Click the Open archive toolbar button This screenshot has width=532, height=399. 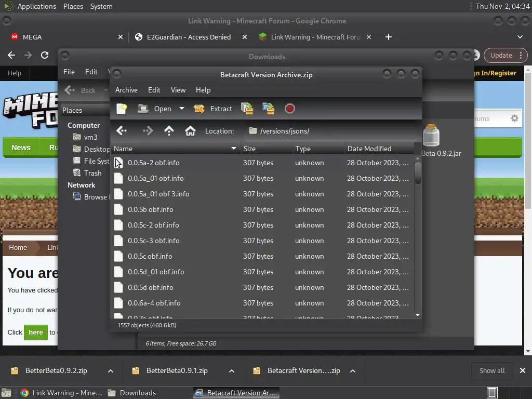(154, 109)
